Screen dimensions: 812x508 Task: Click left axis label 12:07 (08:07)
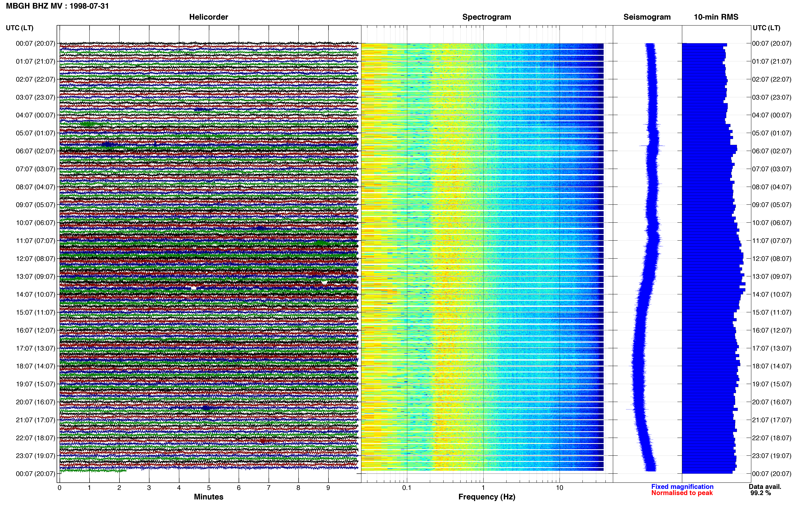coord(36,259)
